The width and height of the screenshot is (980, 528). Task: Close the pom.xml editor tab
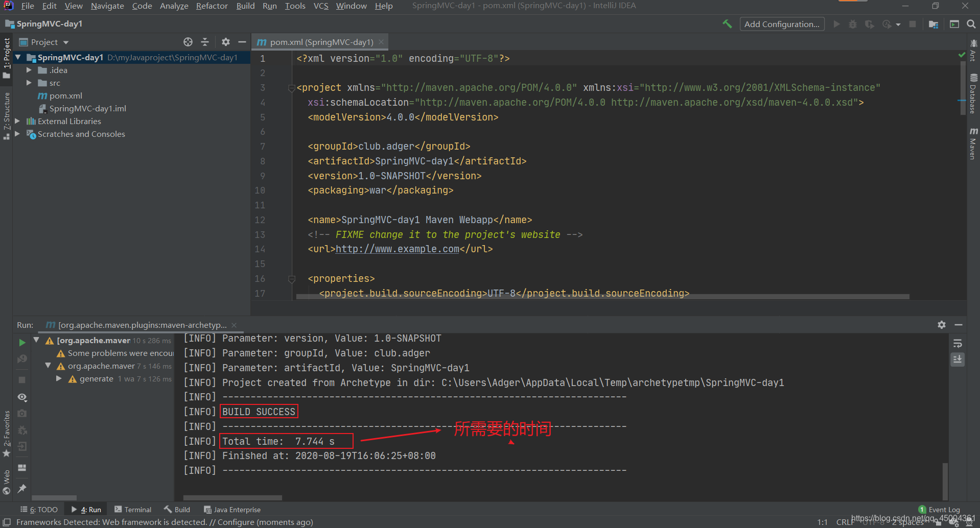381,42
